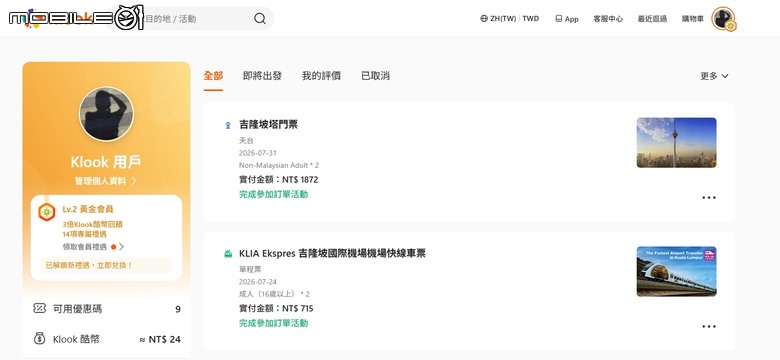This screenshot has height=360, width=780.
Task: Click the KLIA Ekspres train thumbnail
Action: 677,271
